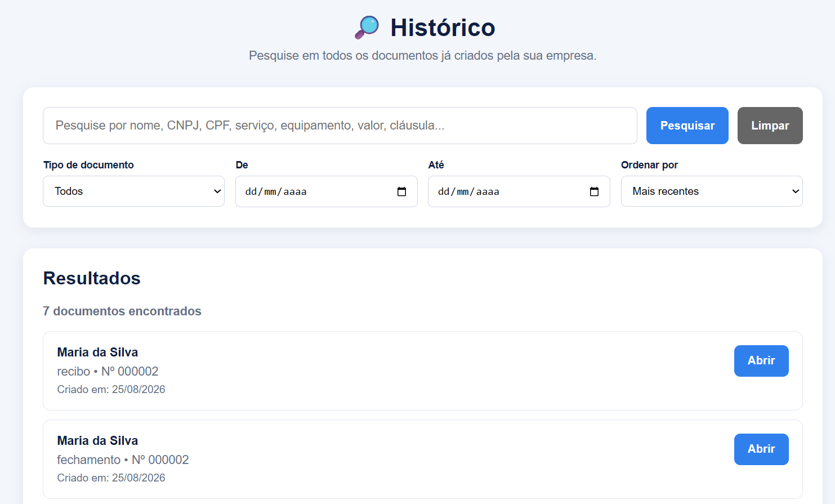
Task: Click the Até date input field
Action: click(519, 191)
